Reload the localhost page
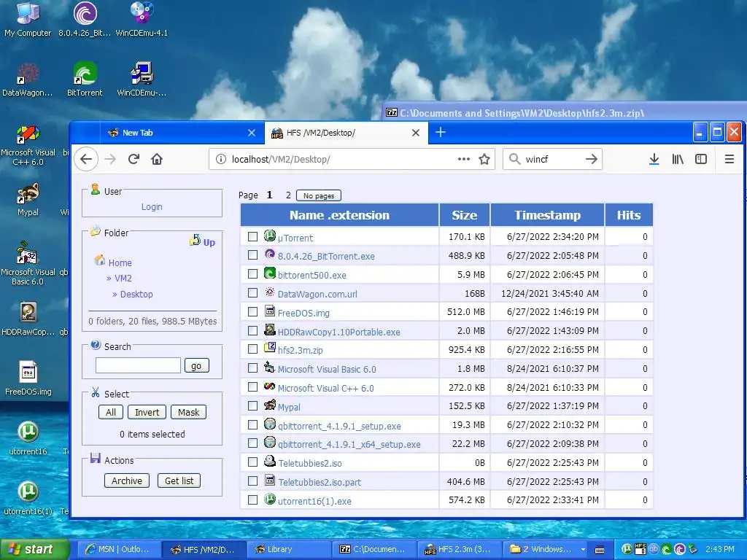The height and width of the screenshot is (560, 747). coord(133,159)
